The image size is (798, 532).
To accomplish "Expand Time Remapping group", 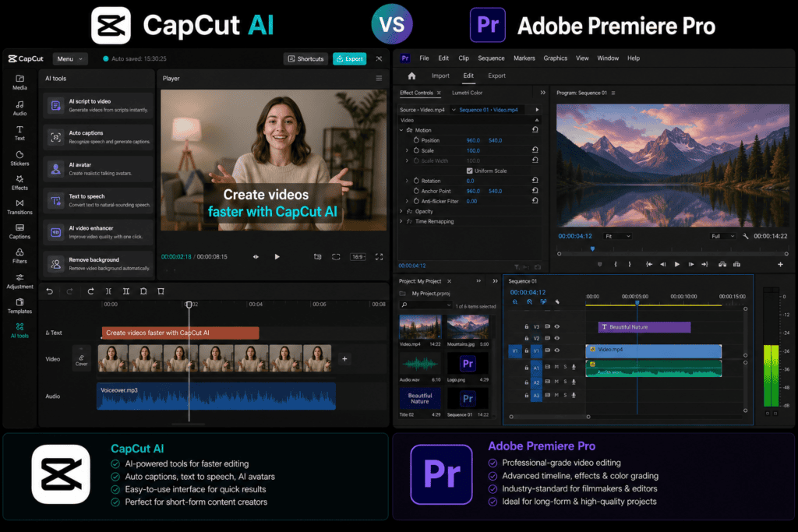I will click(x=401, y=221).
